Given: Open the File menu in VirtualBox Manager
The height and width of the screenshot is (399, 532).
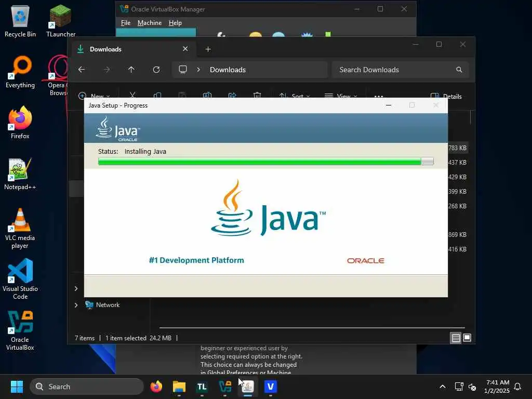Looking at the screenshot, I should tap(126, 23).
